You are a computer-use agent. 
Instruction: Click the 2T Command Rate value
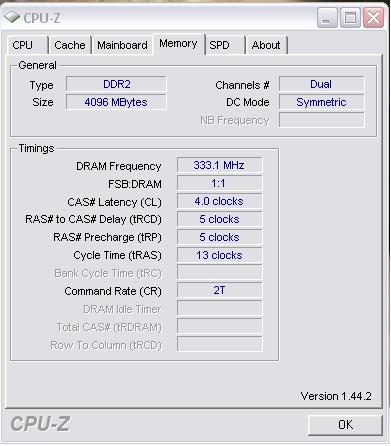click(x=219, y=290)
